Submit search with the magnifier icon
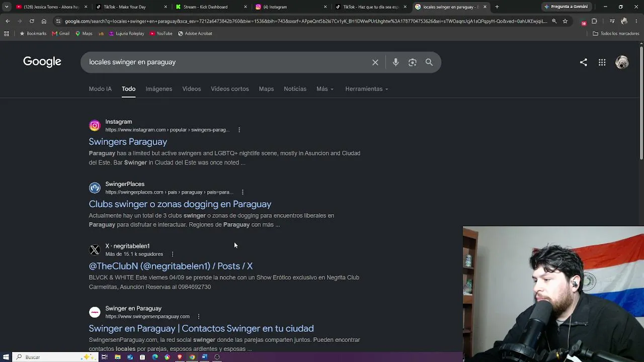This screenshot has height=362, width=644. coord(429,62)
